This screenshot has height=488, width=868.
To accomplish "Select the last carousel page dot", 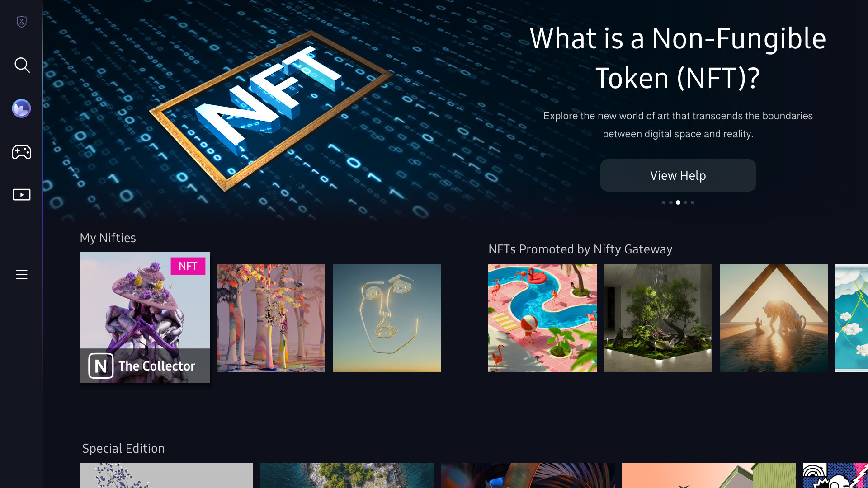I will pyautogui.click(x=693, y=202).
